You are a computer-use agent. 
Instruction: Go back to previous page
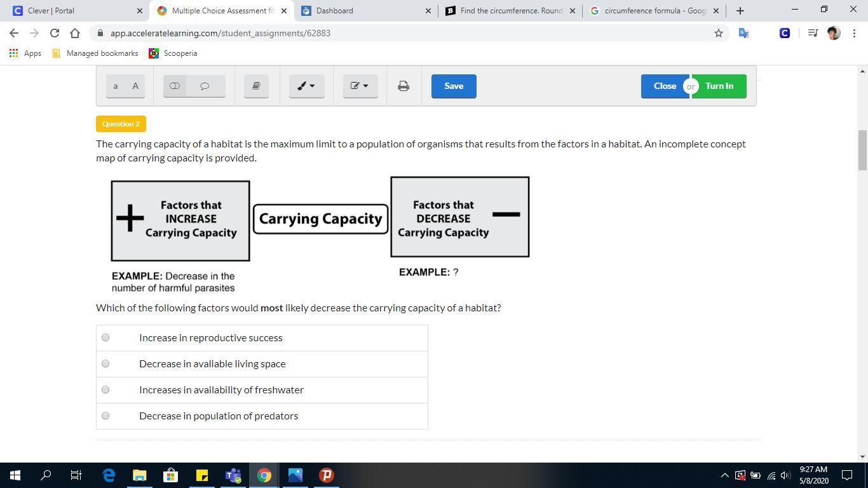[x=14, y=33]
